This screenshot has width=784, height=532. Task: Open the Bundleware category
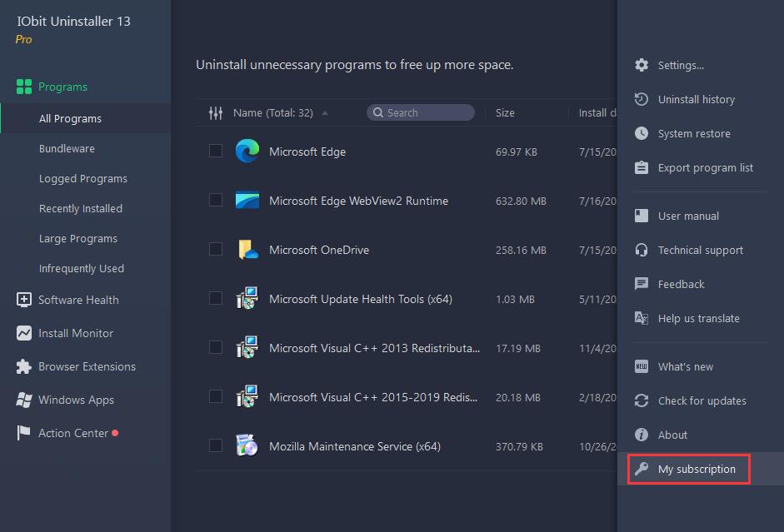coord(67,148)
